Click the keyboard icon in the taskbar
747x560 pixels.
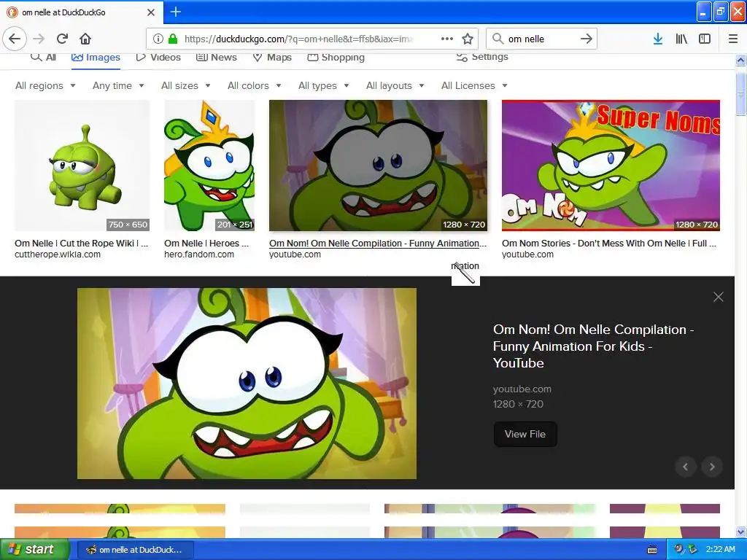[652, 550]
